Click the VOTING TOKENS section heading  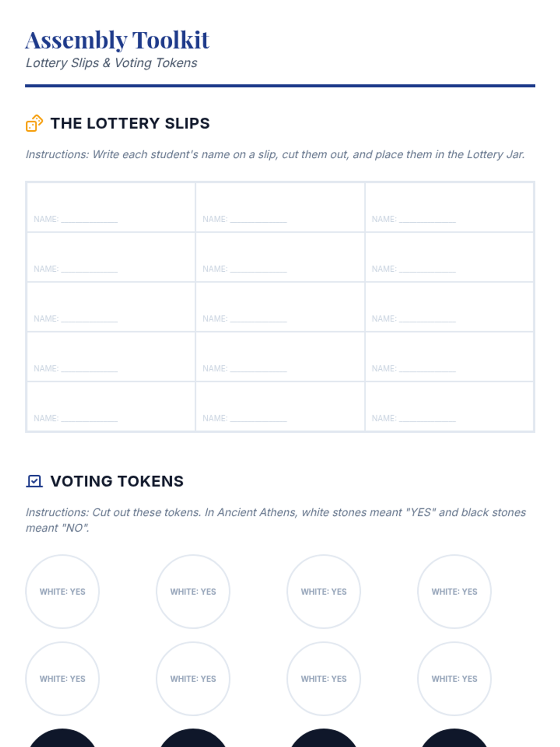point(117,481)
